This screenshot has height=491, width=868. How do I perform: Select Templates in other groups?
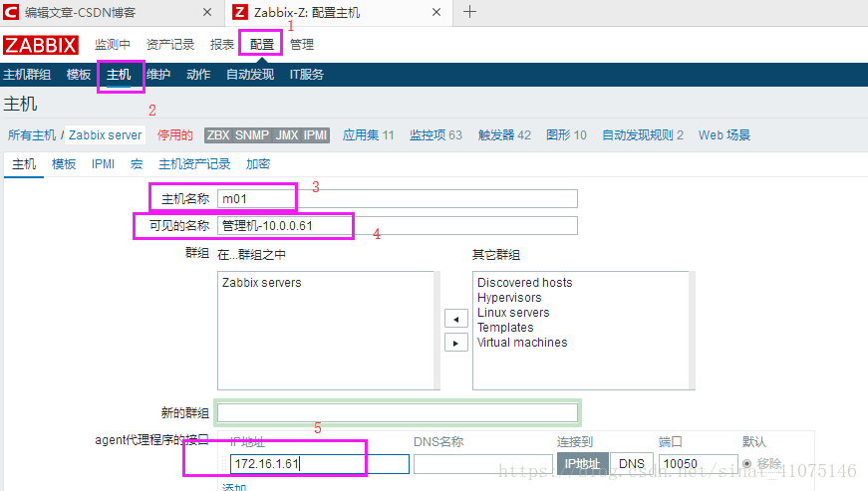505,328
